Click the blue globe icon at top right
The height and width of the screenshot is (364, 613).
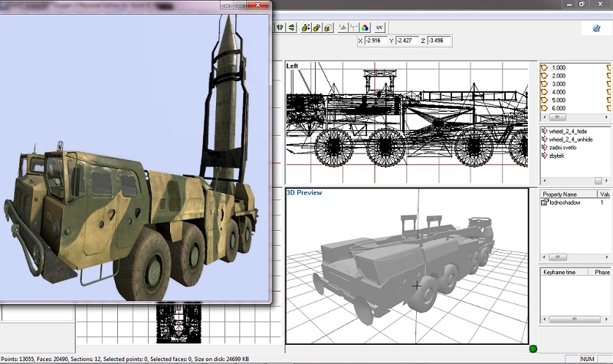click(596, 28)
